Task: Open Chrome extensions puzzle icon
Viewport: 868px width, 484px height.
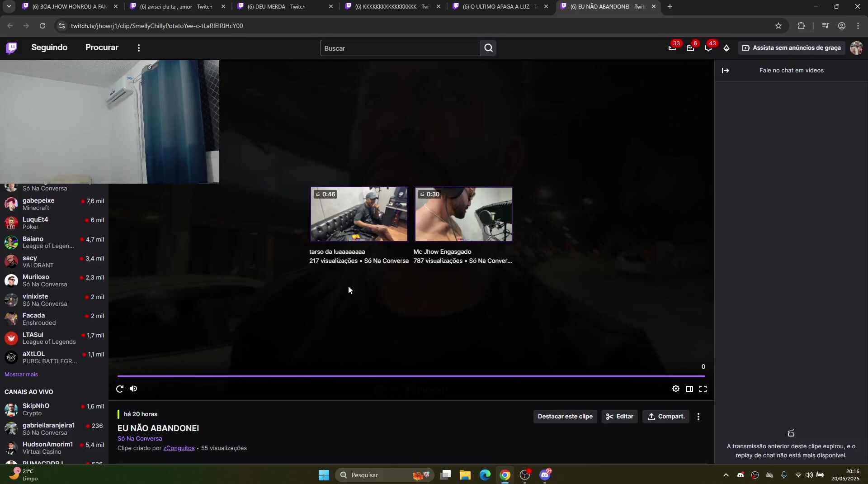Action: pyautogui.click(x=802, y=26)
